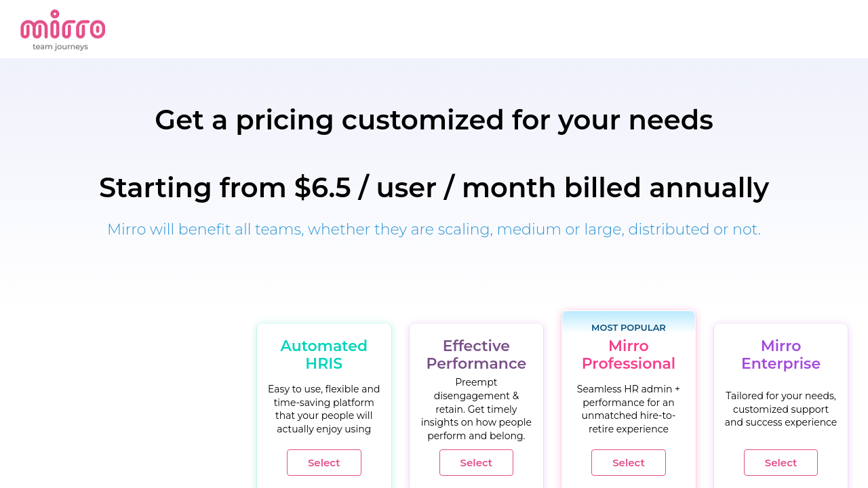Click the 'Easy to use, flexible' HRIS description

point(323,409)
